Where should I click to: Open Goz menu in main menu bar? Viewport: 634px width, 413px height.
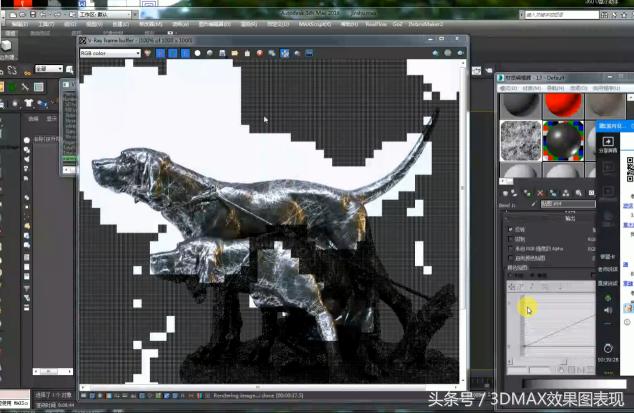coord(397,24)
